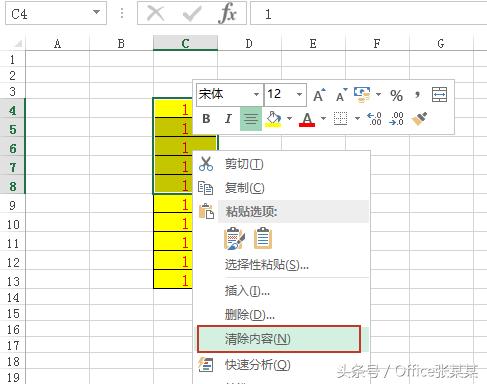Select row 16 header
487x384 pixels.
pyautogui.click(x=13, y=329)
